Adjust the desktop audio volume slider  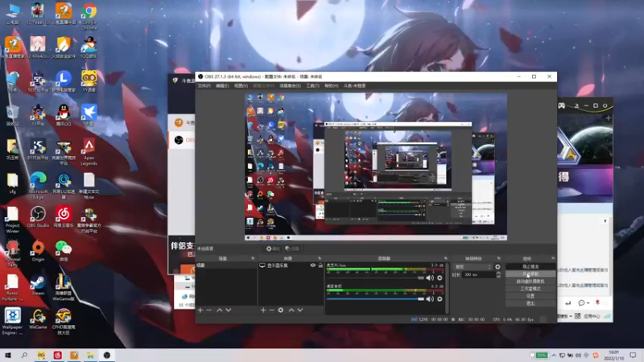[x=375, y=298]
